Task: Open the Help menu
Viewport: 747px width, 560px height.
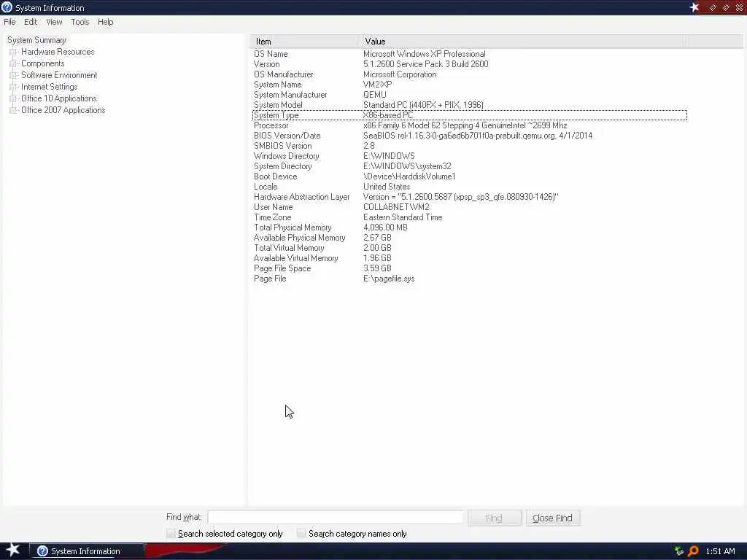Action: pyautogui.click(x=105, y=22)
